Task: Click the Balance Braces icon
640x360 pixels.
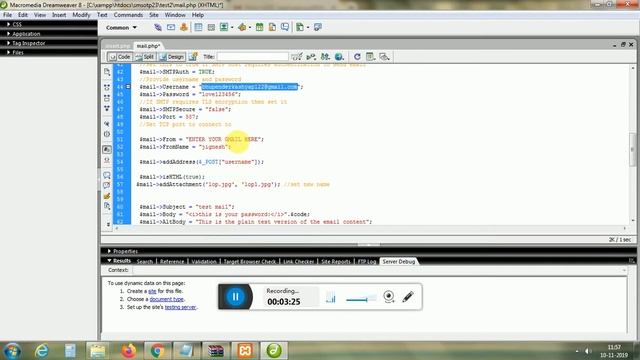Action: pyautogui.click(x=107, y=134)
